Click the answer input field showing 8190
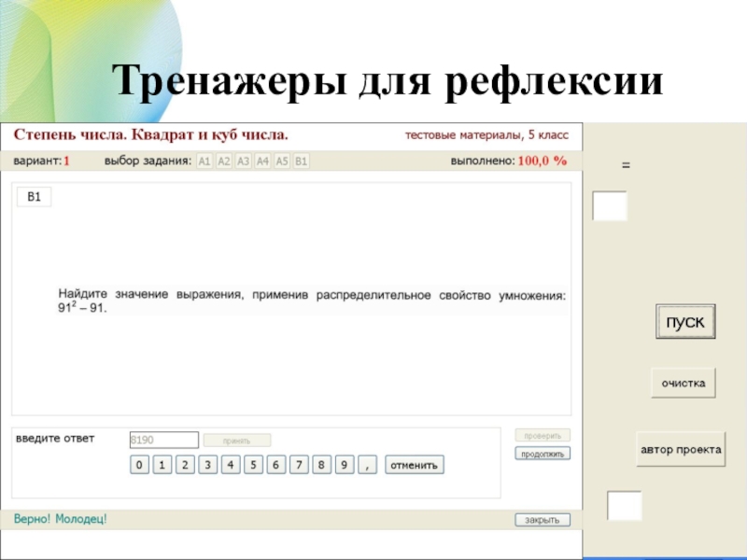747x560 pixels. pyautogui.click(x=163, y=440)
